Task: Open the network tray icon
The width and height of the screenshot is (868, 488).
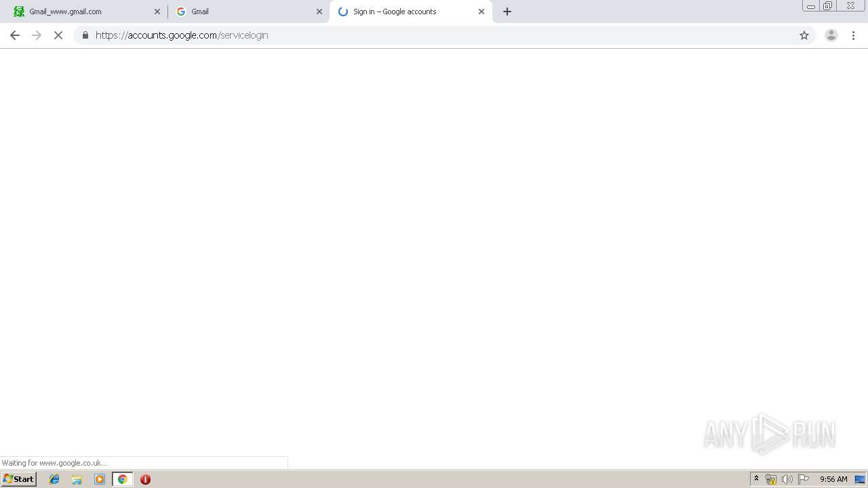Action: 771,479
